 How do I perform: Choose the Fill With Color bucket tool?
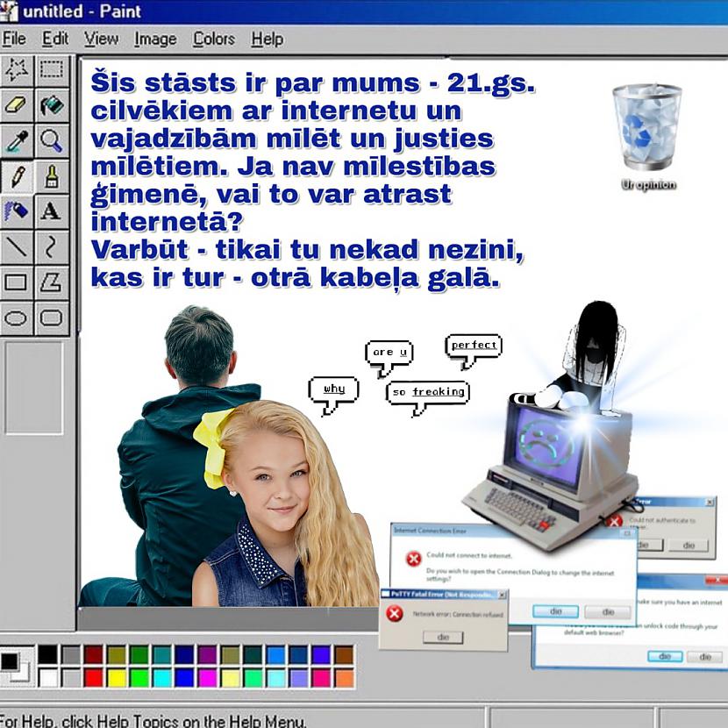pyautogui.click(x=52, y=105)
